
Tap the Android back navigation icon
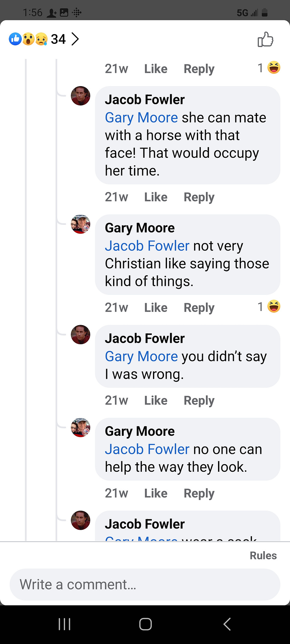227,624
